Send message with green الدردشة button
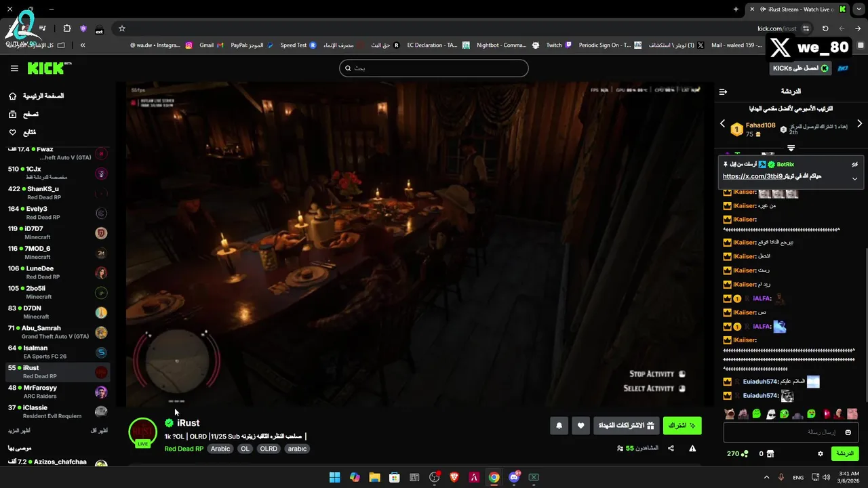868x488 pixels. coord(844,453)
